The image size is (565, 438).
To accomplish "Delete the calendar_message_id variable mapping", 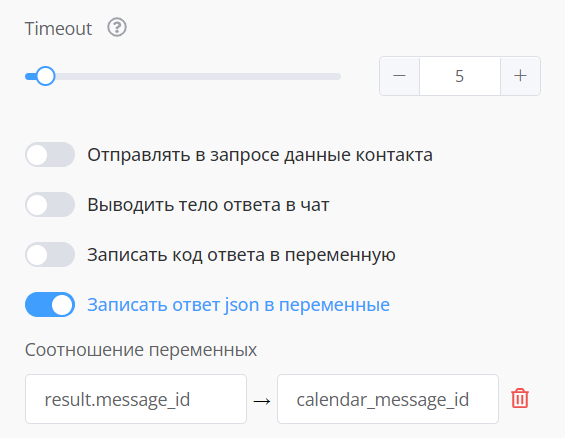I will click(520, 398).
